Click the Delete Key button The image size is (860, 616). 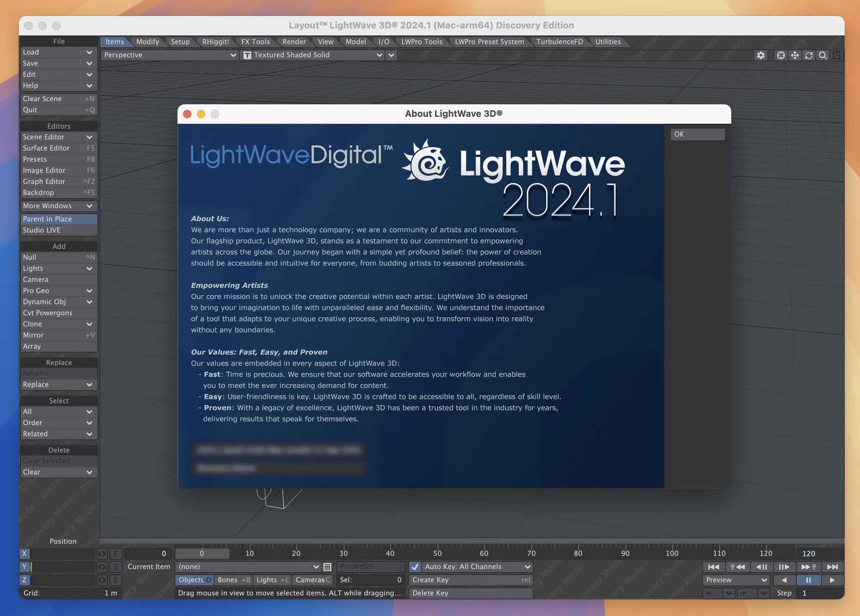tap(471, 593)
